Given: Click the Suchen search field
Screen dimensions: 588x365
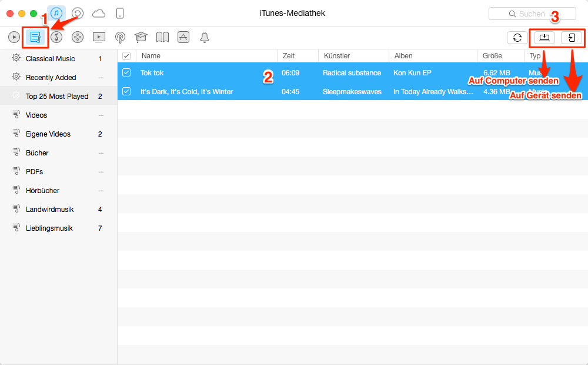Looking at the screenshot, I should click(x=532, y=14).
